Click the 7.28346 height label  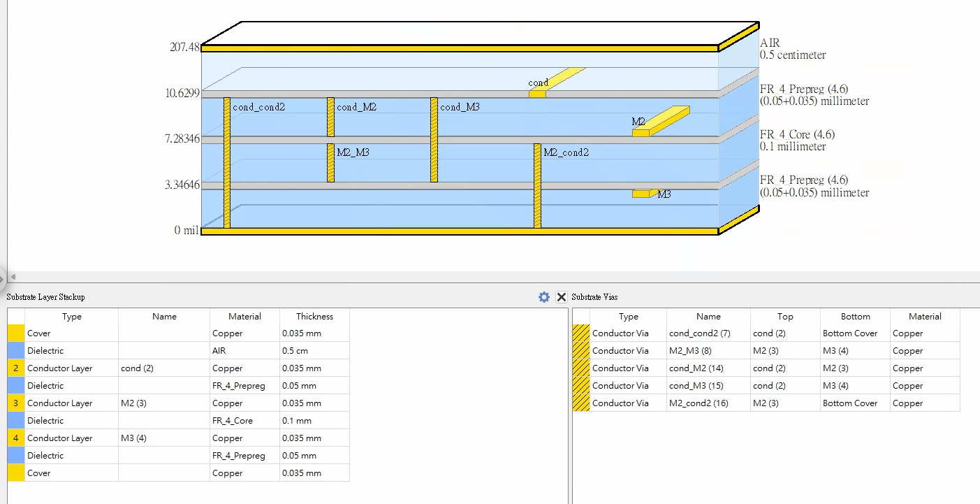[182, 139]
